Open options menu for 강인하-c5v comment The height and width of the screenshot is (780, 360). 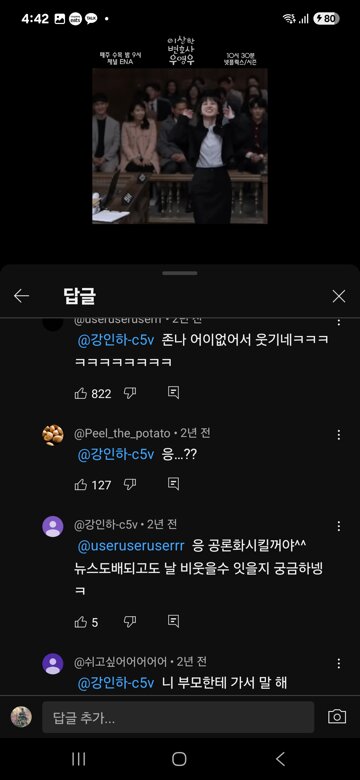click(339, 526)
